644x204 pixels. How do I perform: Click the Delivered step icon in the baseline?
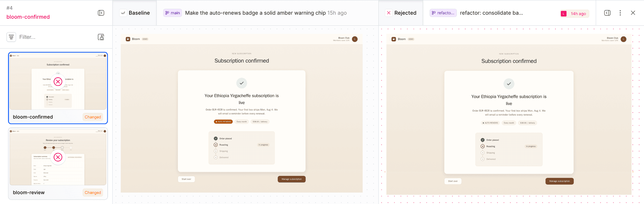[216, 157]
